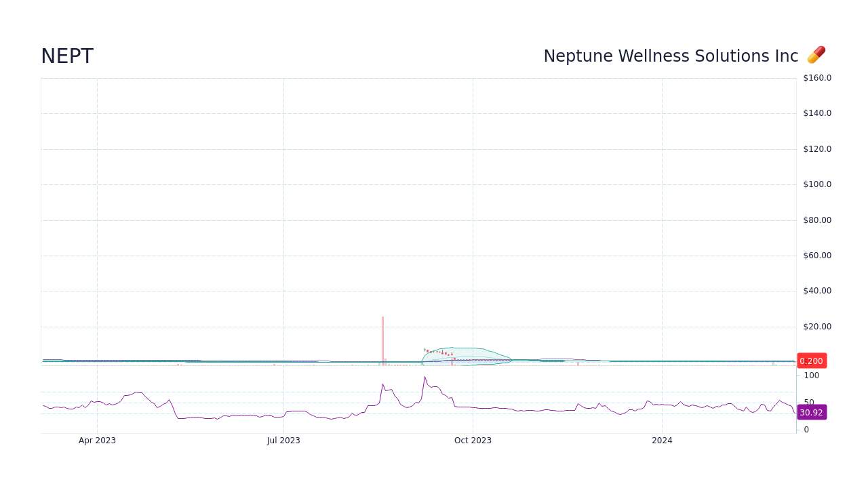Click the highest RSI peak in September 2023
The image size is (868, 488).
point(425,378)
